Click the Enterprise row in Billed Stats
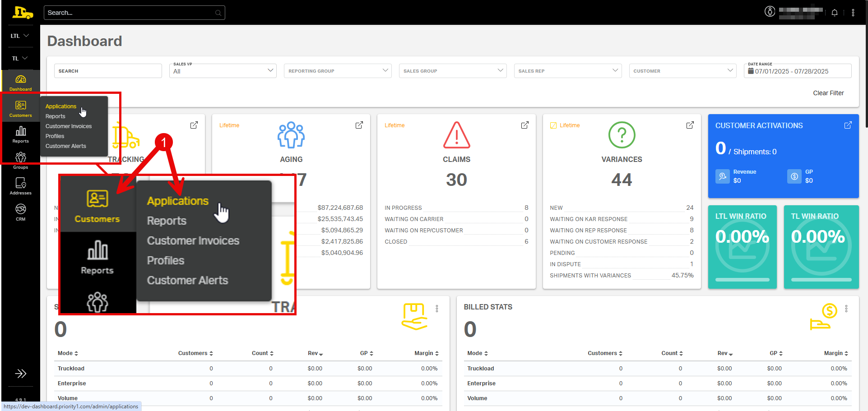Image resolution: width=868 pixels, height=411 pixels. [x=658, y=383]
